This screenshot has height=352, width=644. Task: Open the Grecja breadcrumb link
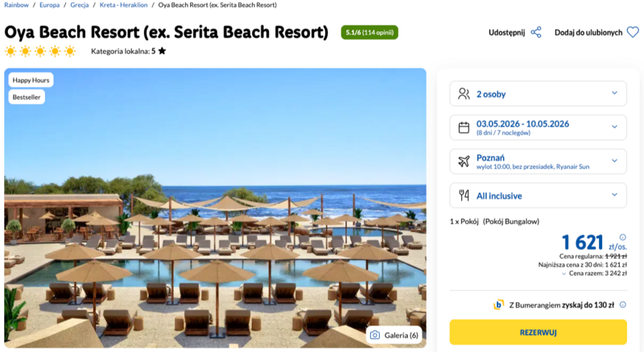79,5
